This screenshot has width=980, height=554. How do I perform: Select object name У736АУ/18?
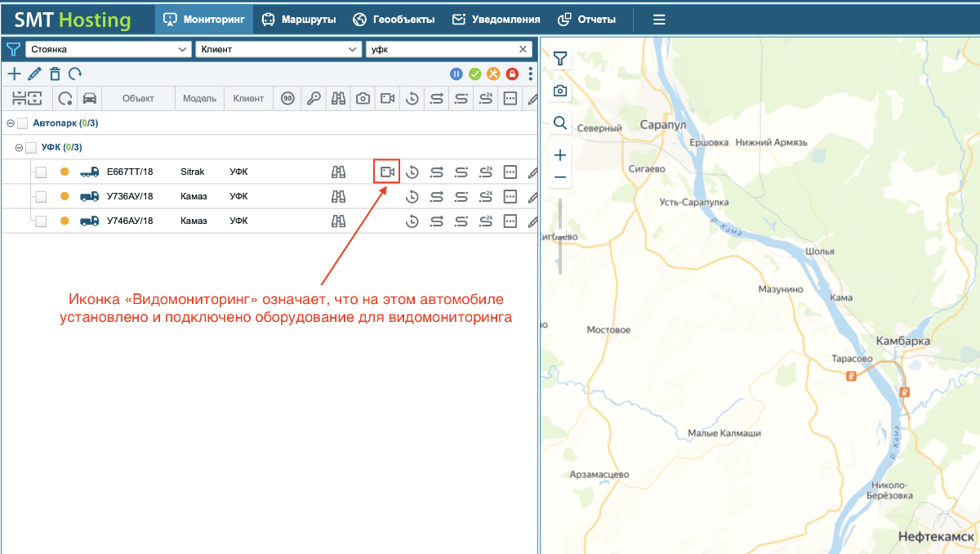(x=130, y=196)
